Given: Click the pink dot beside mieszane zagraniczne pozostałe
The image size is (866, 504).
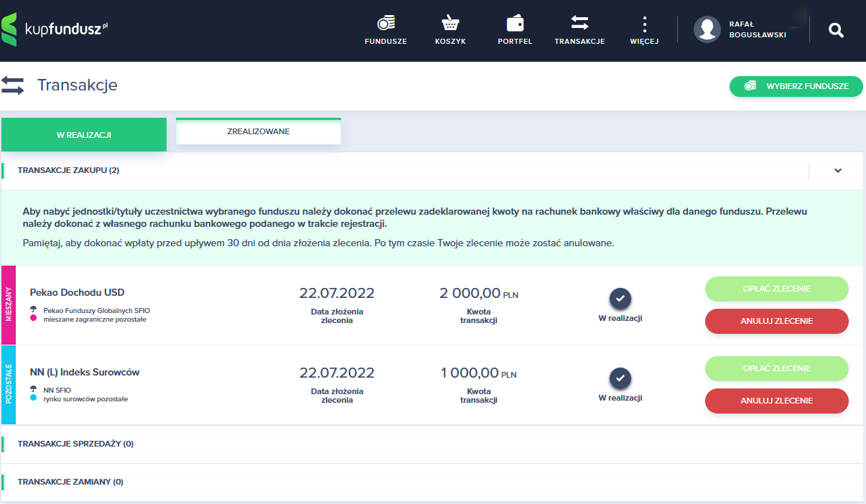Looking at the screenshot, I should pos(34,319).
